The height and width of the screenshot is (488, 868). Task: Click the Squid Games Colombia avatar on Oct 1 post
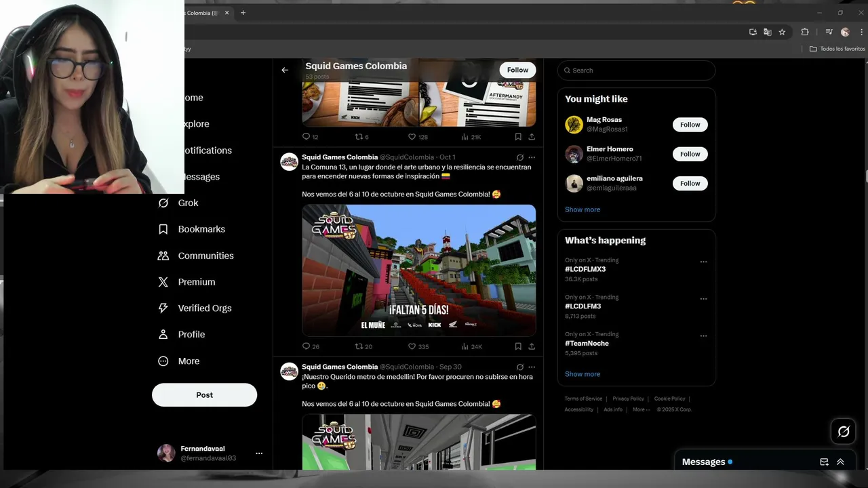(290, 161)
